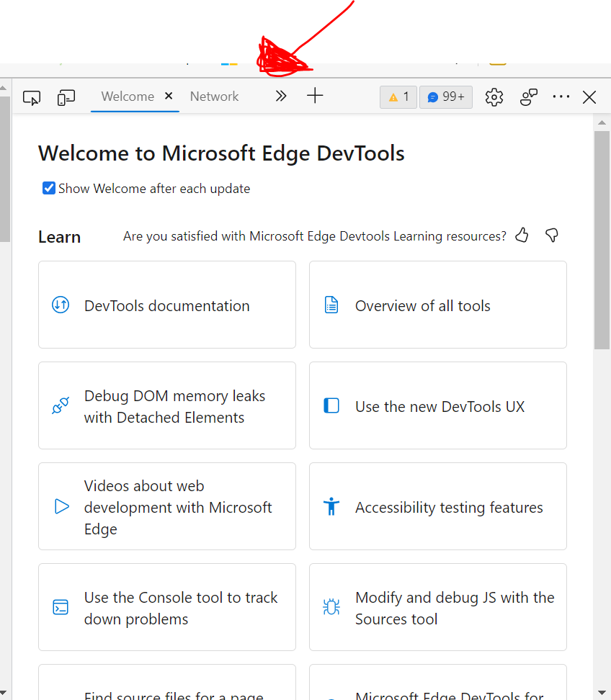
Task: Open the More Options ellipsis menu
Action: (561, 97)
